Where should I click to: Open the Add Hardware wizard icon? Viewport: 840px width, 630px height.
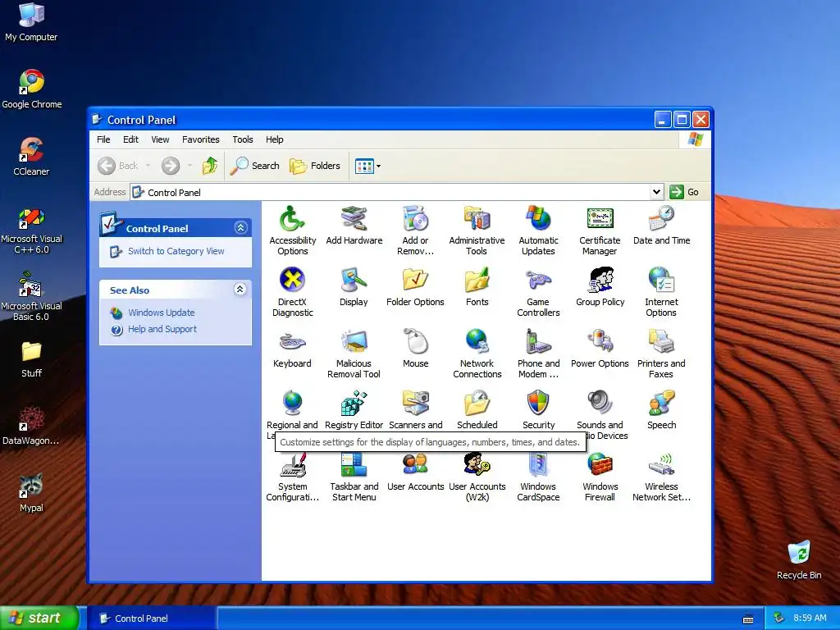click(x=354, y=219)
